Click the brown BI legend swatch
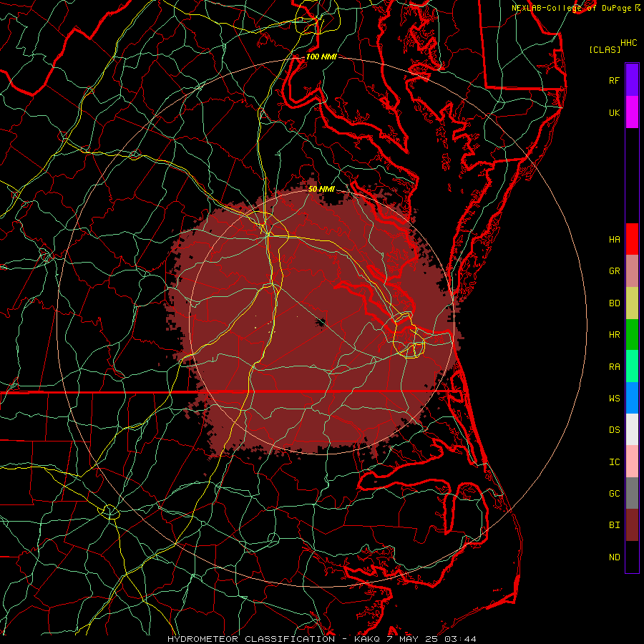 [632, 525]
